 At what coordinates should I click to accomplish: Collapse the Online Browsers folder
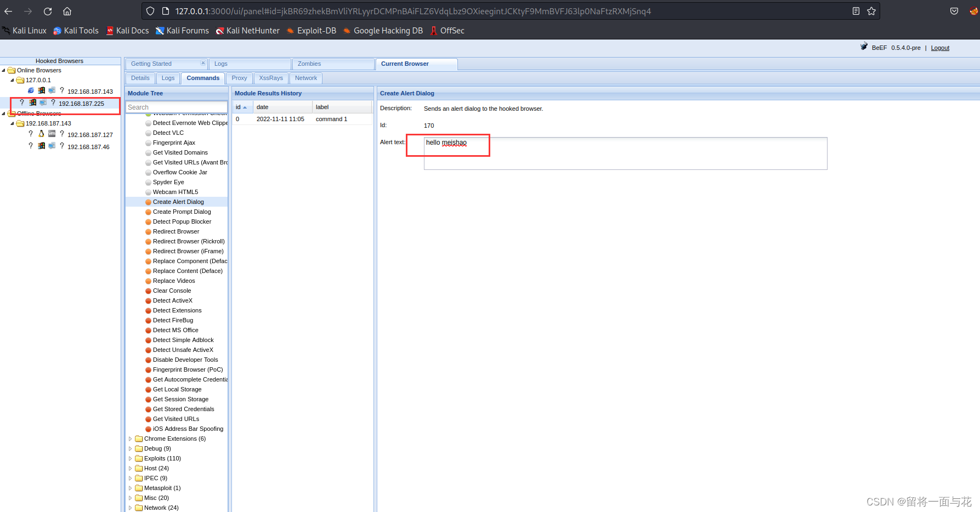(x=5, y=70)
